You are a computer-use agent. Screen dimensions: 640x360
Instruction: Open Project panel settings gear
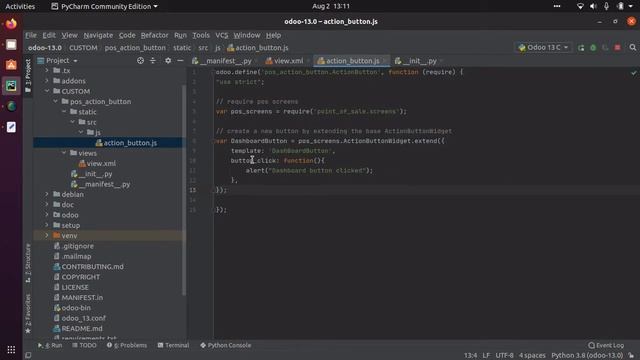pos(168,60)
